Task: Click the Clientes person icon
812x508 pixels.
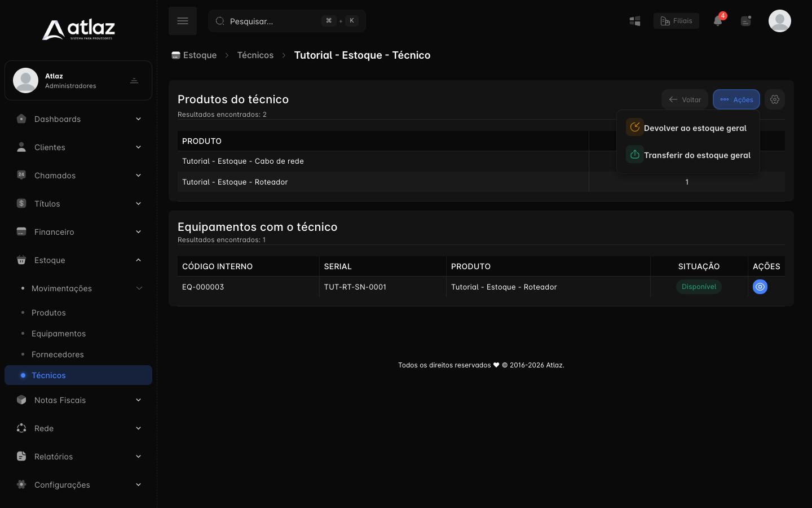Action: click(x=21, y=147)
